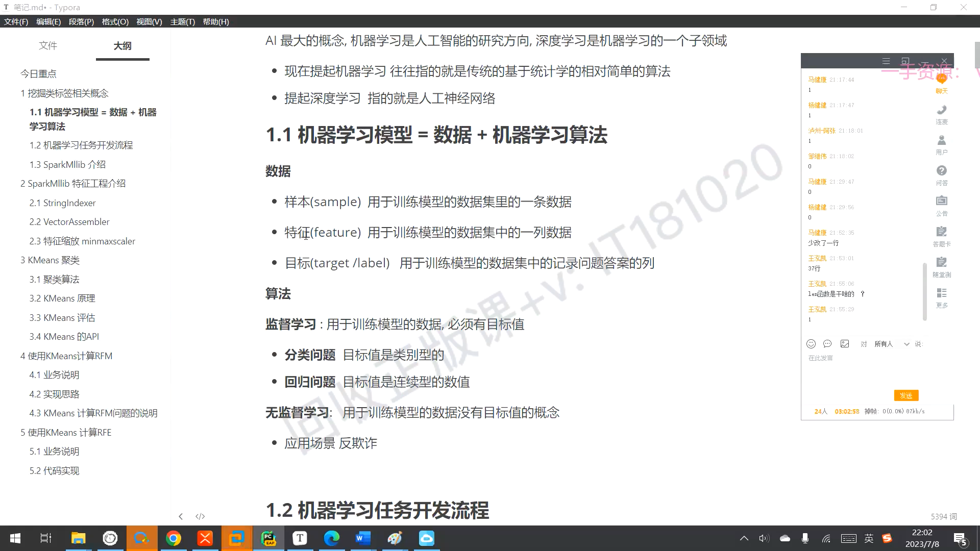Toggle the 英 input language indicator
This screenshot has height=551, width=980.
869,538
